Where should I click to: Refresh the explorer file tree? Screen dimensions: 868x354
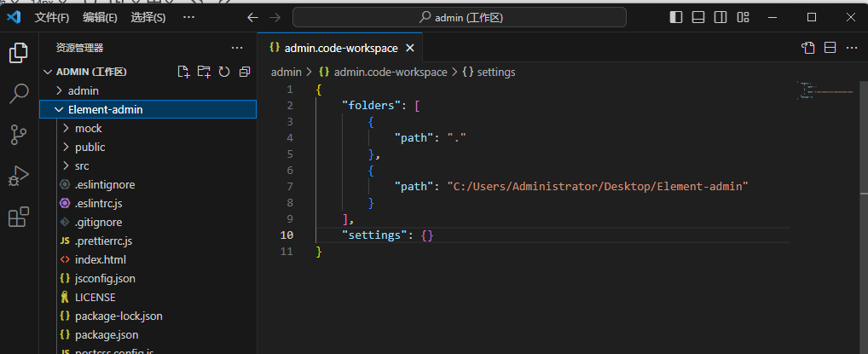pos(224,72)
